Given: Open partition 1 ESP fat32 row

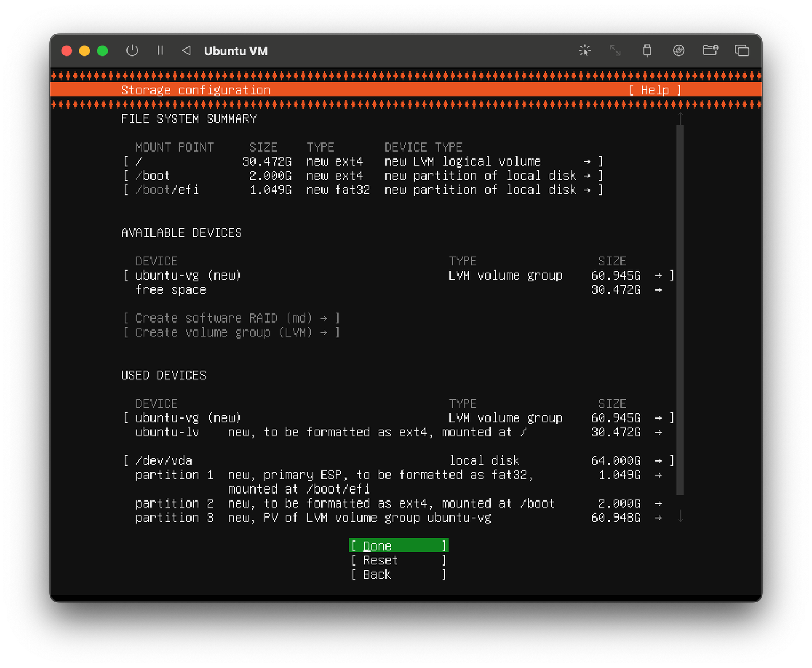Looking at the screenshot, I should click(399, 482).
